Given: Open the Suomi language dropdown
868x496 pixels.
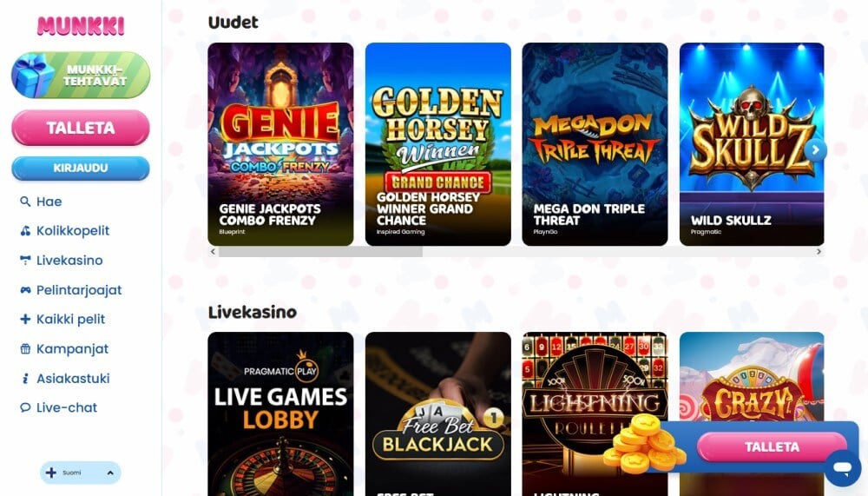Looking at the screenshot, I should click(x=80, y=473).
